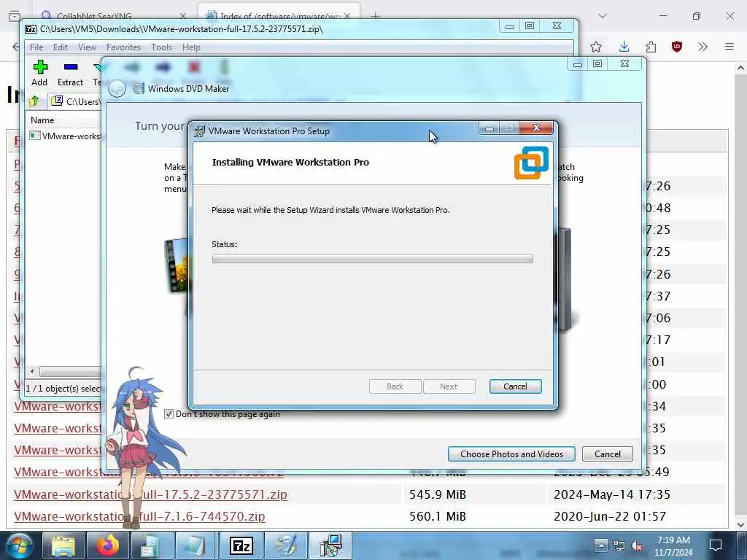Click the date 2024-May-14 17:35
The width and height of the screenshot is (747, 560).
[612, 494]
